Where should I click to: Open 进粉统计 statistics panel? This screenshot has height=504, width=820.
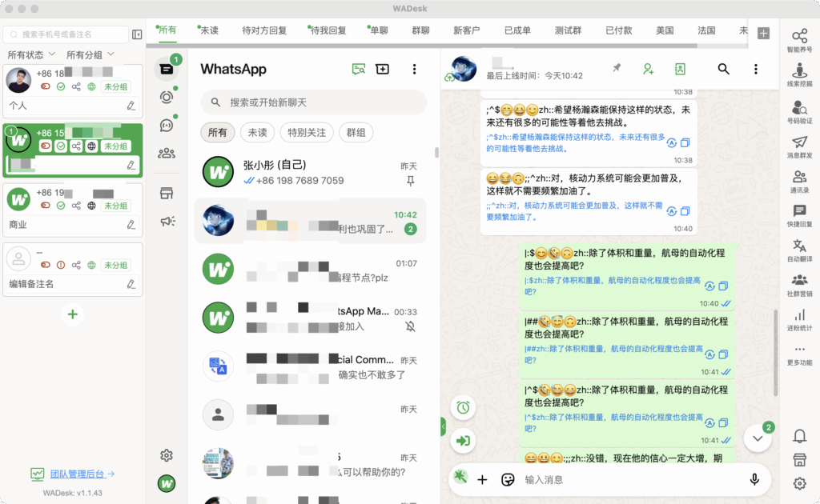click(x=799, y=319)
